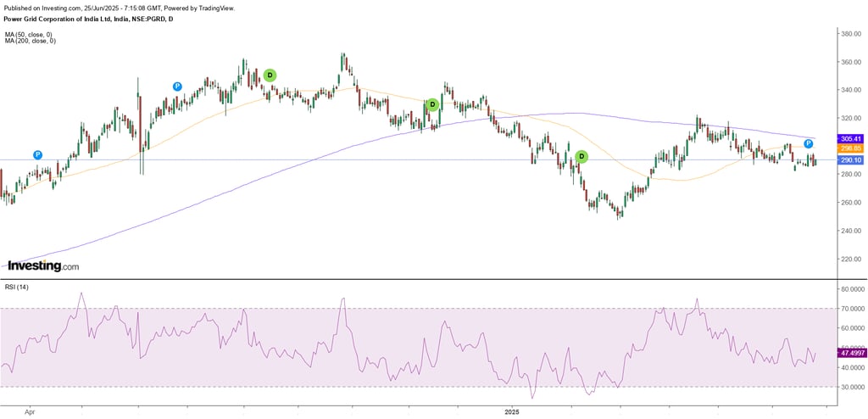Click the 360.00 price axis label

pyautogui.click(x=853, y=62)
